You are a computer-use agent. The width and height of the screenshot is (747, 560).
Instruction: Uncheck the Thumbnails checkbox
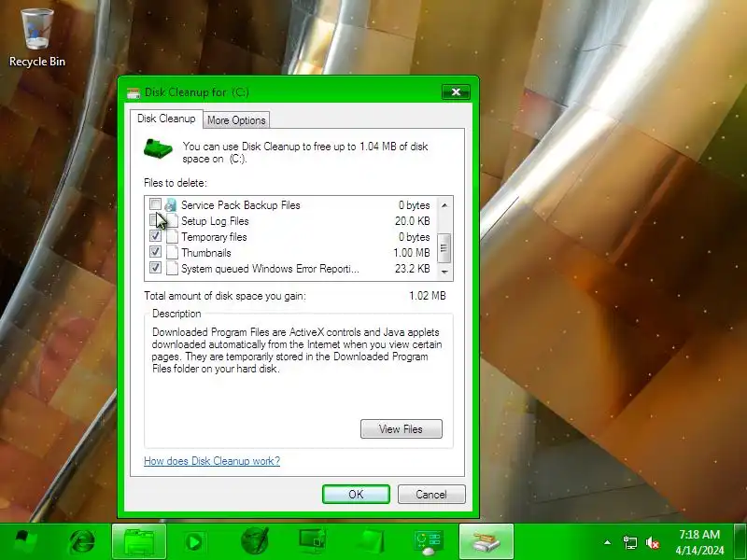tap(155, 251)
